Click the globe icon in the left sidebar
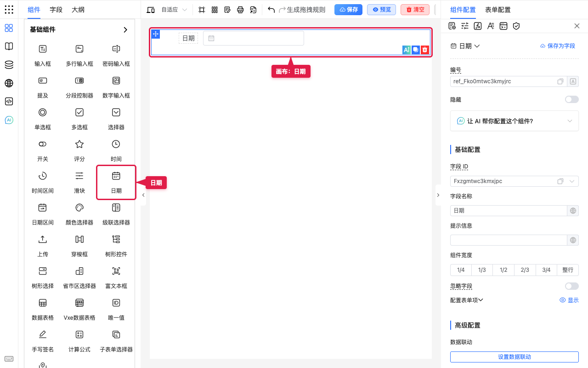 point(9,83)
